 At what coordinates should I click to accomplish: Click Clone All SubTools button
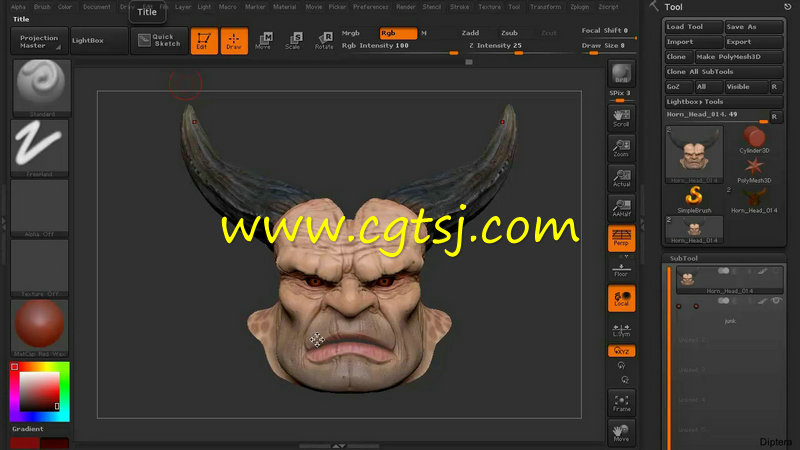coord(723,72)
